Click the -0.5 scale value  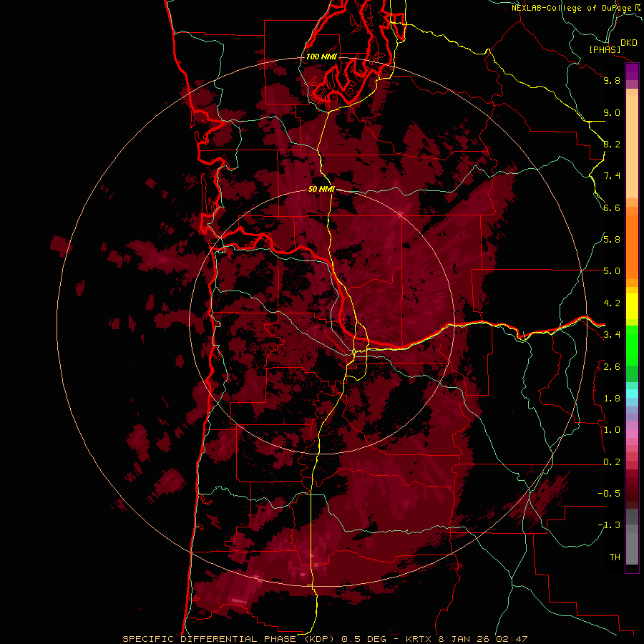[x=609, y=493]
